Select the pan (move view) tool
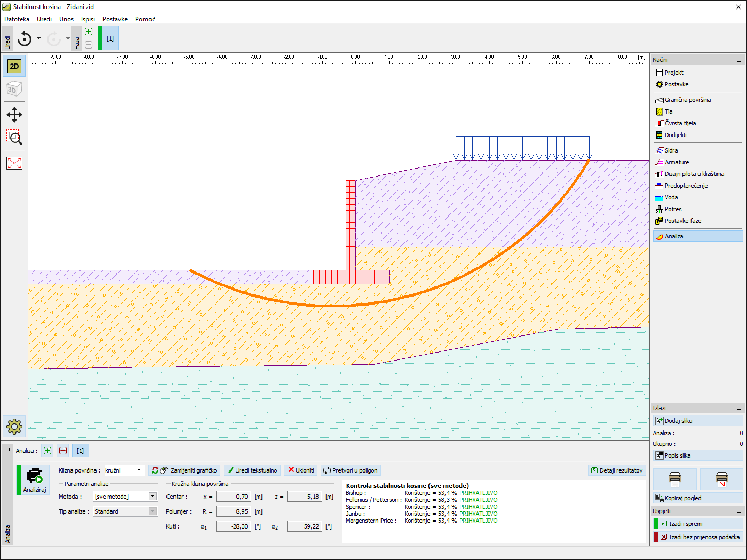The height and width of the screenshot is (560, 747). coord(14,115)
